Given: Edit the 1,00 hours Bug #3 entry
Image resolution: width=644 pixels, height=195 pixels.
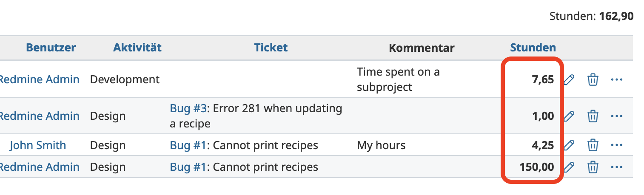Looking at the screenshot, I should (x=569, y=116).
